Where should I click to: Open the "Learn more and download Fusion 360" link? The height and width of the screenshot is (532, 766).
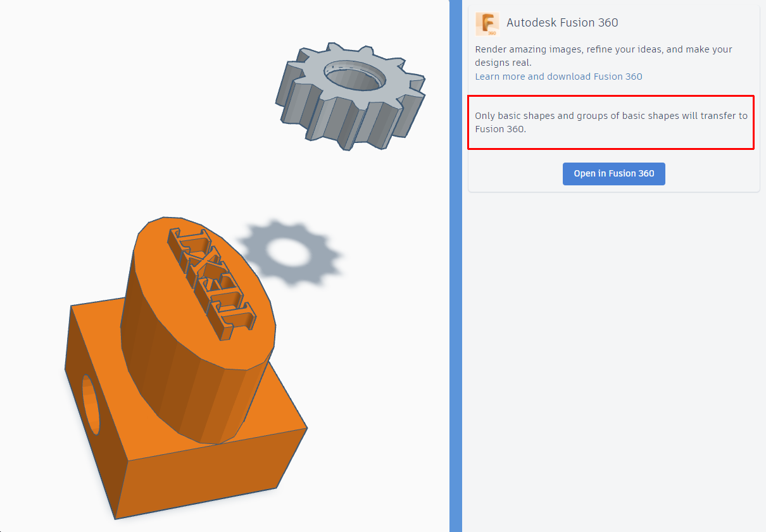[x=558, y=76]
